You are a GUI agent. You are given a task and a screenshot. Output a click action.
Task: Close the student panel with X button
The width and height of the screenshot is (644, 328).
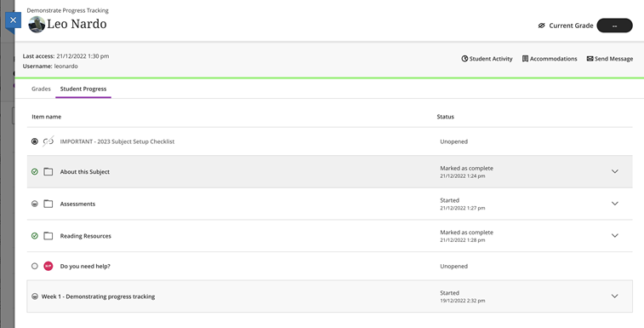coord(13,20)
